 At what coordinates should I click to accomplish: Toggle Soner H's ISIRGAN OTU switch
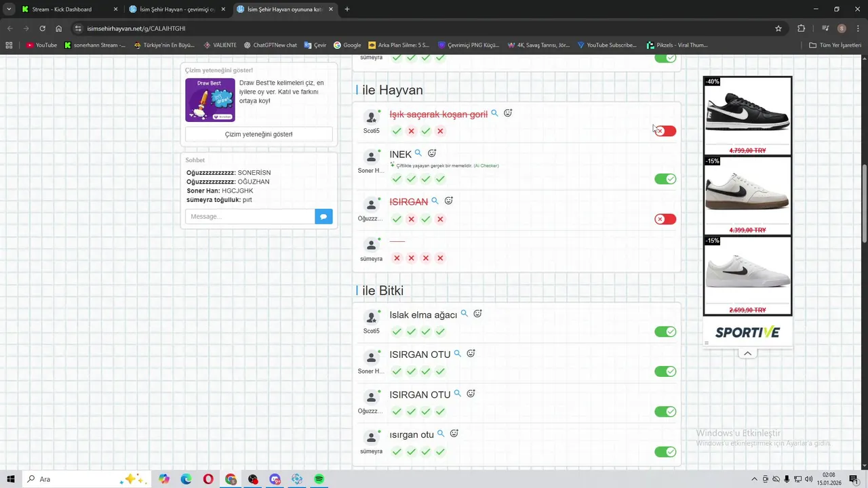tap(665, 371)
